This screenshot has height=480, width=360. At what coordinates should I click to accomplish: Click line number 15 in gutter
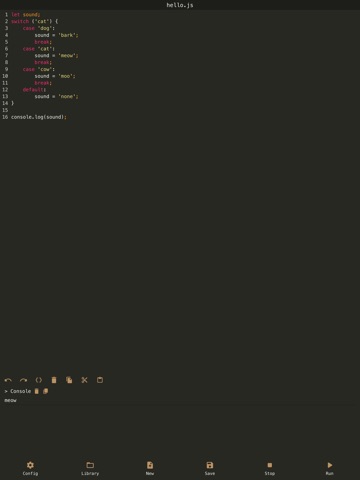coord(5,110)
